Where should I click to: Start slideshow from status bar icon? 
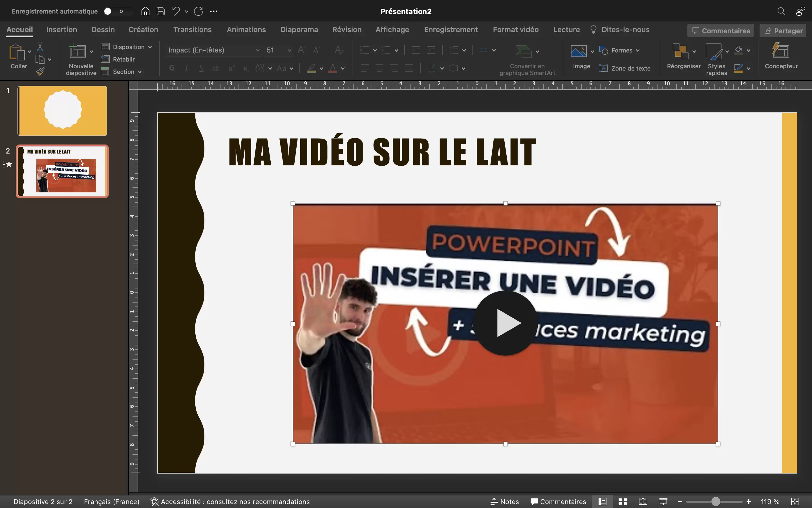click(663, 502)
